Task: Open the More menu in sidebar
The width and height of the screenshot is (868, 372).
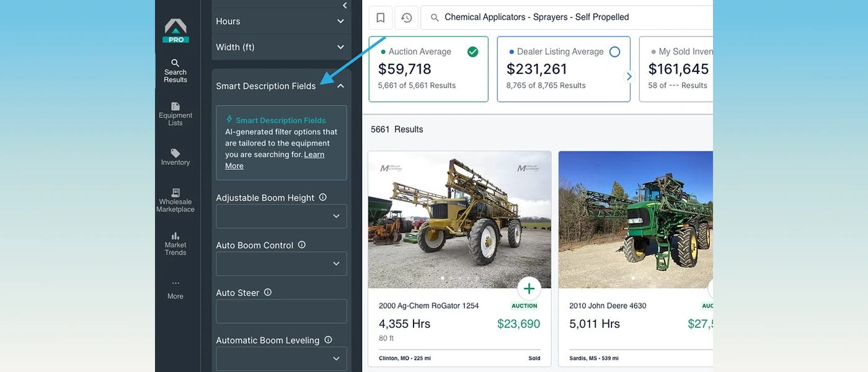Action: 175,290
